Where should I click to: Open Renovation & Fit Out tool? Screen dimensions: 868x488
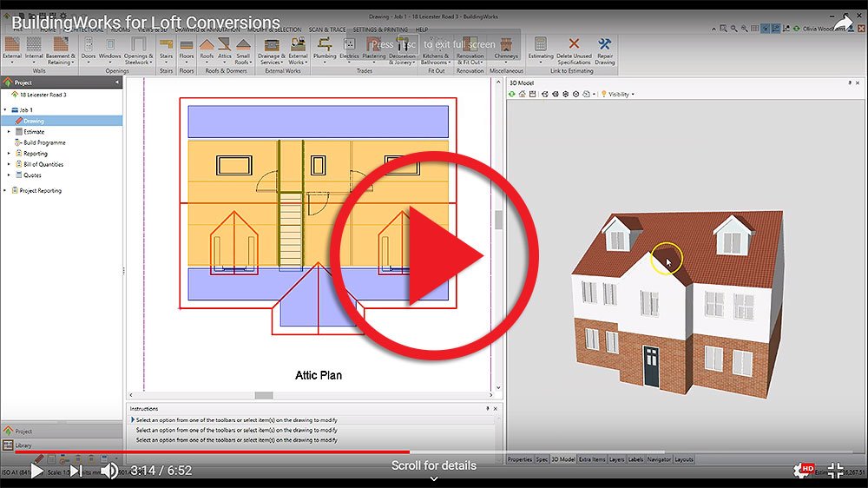pos(470,49)
